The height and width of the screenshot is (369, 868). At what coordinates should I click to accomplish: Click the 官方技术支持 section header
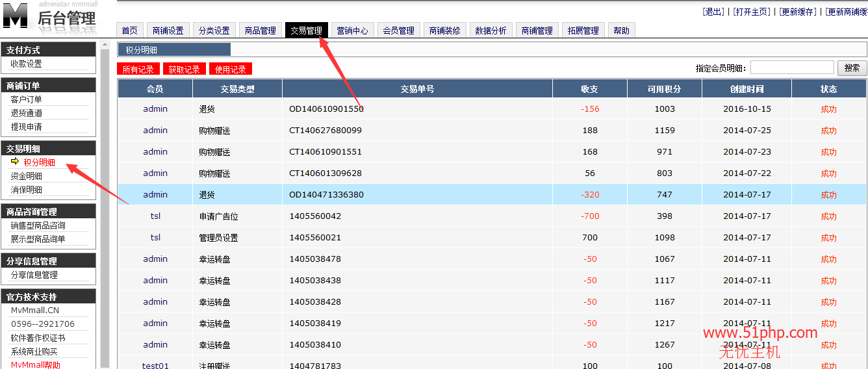pos(48,296)
